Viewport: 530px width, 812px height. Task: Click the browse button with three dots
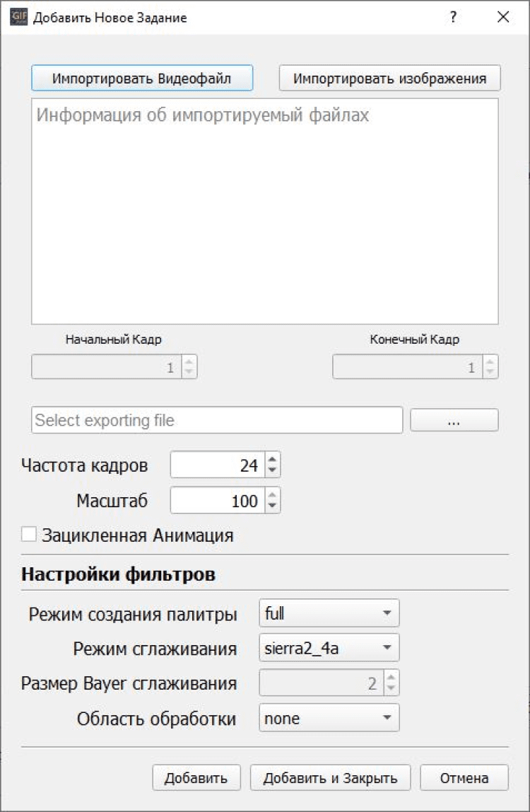tap(454, 420)
